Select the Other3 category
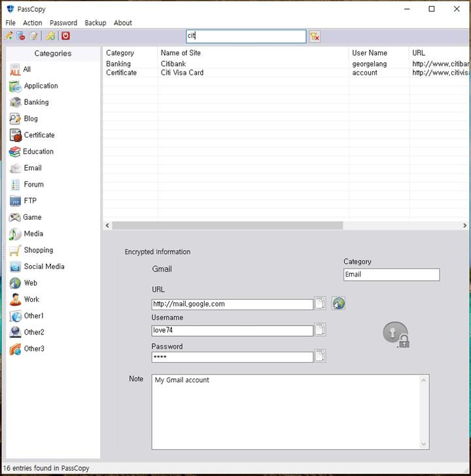Screen dimensions: 471x476 point(27,349)
